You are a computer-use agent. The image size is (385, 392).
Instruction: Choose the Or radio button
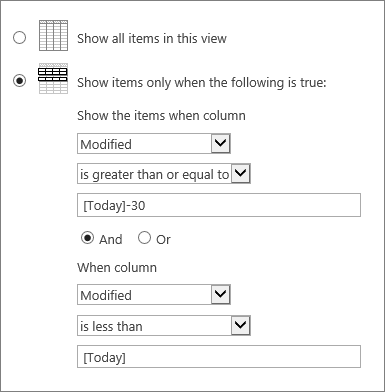coord(144,238)
